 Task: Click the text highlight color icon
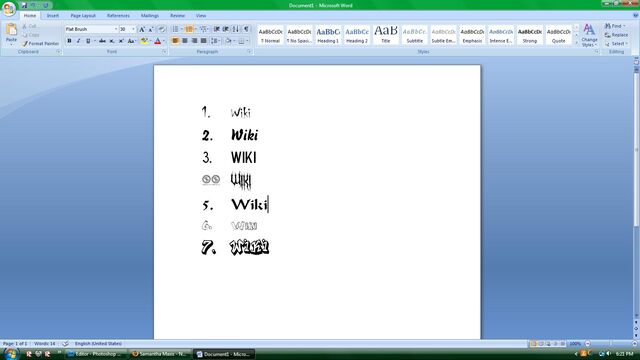pyautogui.click(x=144, y=41)
